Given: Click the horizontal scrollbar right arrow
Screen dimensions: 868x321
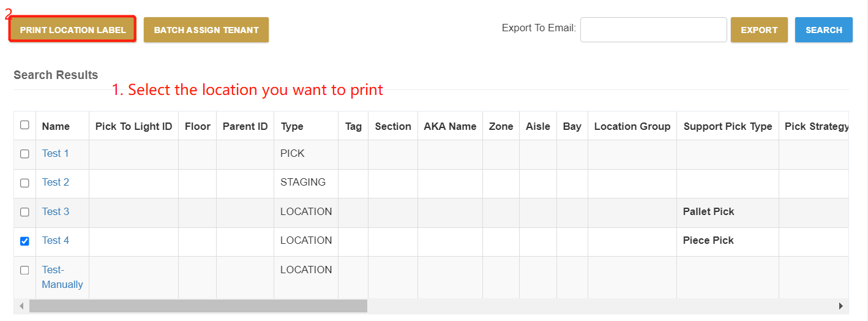Looking at the screenshot, I should (841, 306).
